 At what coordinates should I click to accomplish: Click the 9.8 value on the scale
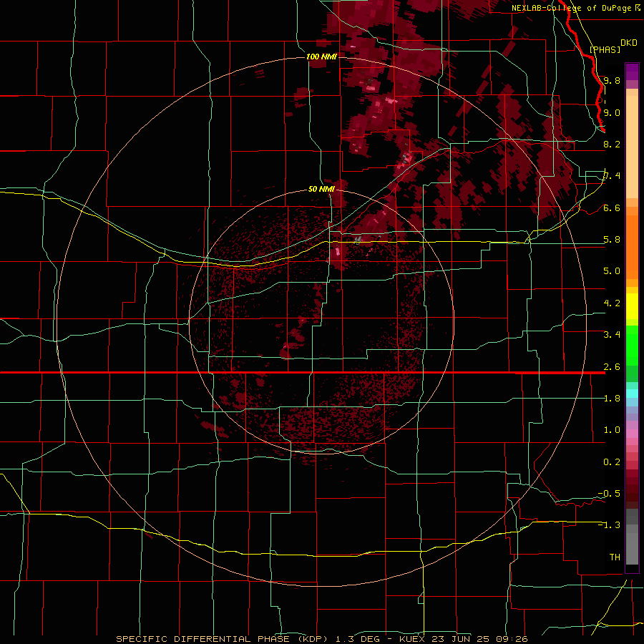coord(612,80)
